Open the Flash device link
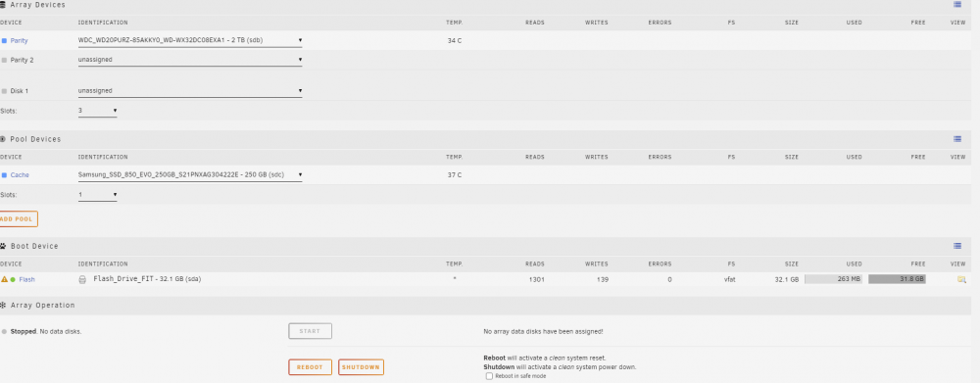This screenshot has height=383, width=980. pos(26,279)
